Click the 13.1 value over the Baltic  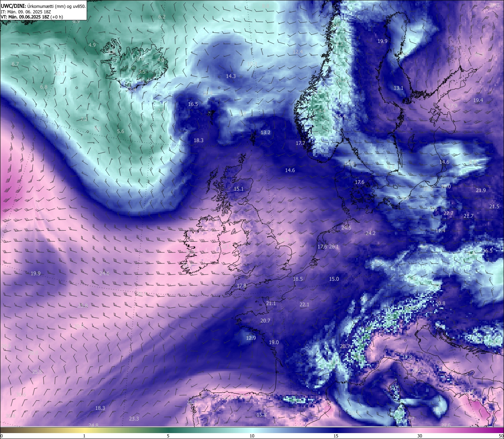(398, 88)
